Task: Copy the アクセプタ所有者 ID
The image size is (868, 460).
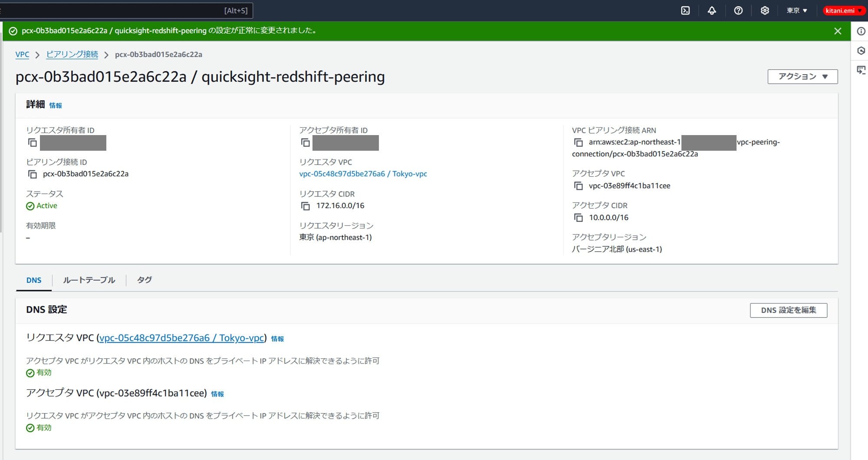Action: 305,142
